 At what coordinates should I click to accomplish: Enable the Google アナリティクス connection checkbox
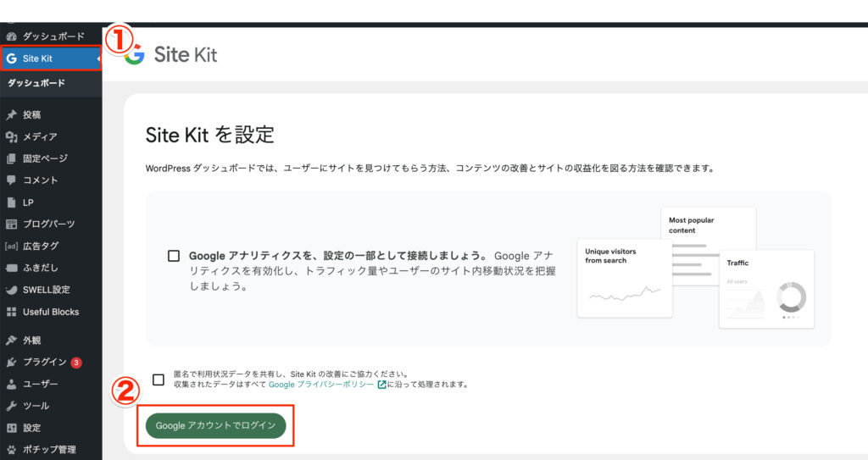[x=174, y=256]
